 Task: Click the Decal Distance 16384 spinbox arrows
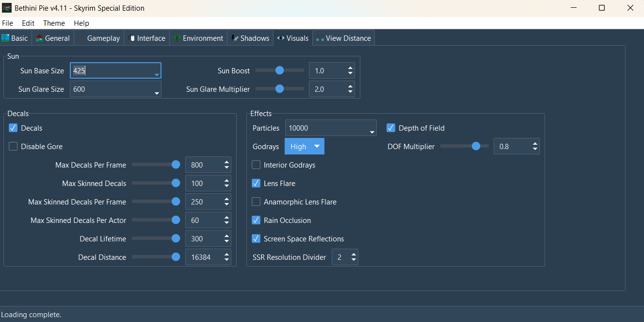(226, 257)
